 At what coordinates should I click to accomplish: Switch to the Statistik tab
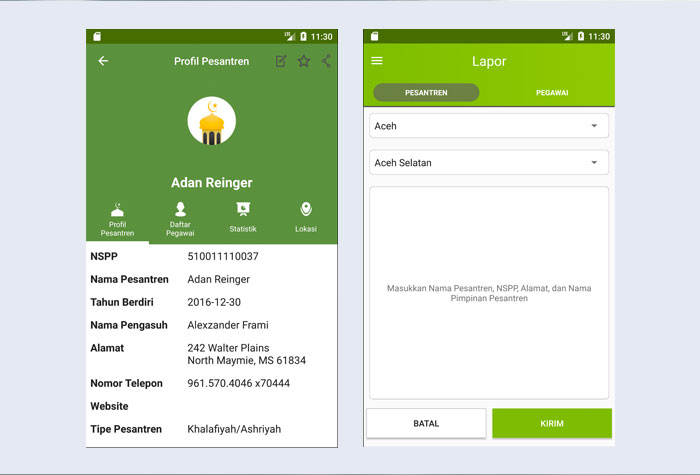[x=243, y=218]
